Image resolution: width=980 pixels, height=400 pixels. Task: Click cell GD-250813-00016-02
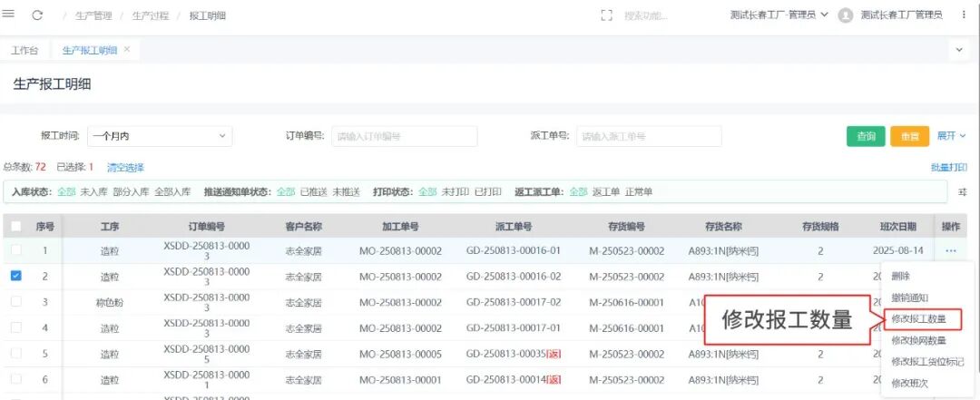pos(513,277)
